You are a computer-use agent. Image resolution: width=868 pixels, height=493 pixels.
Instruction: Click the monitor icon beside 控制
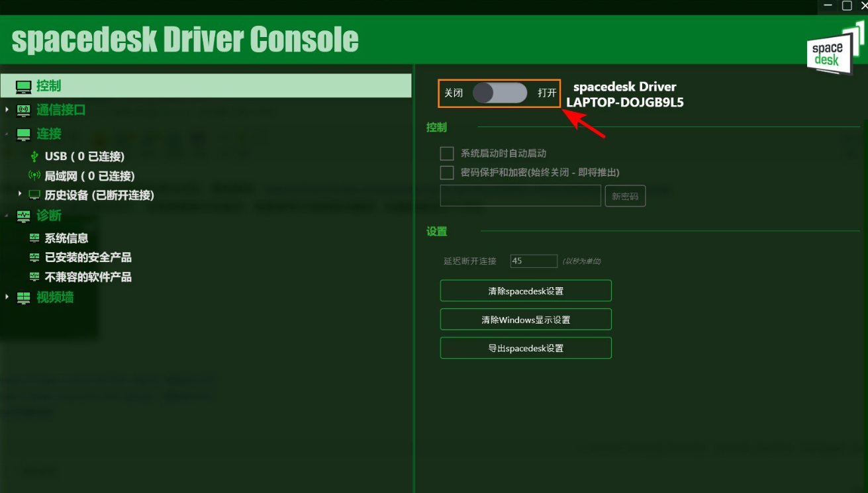point(24,86)
